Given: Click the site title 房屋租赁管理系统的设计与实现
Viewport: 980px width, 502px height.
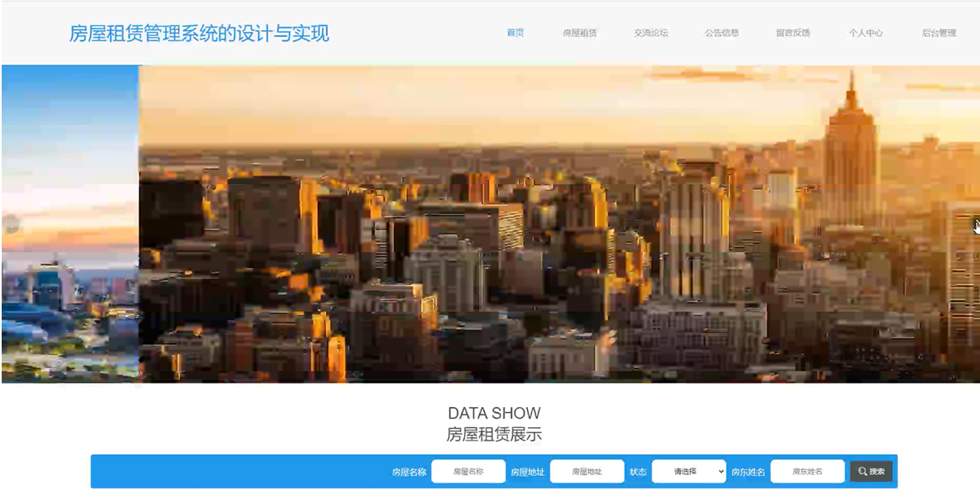Looking at the screenshot, I should point(198,34).
